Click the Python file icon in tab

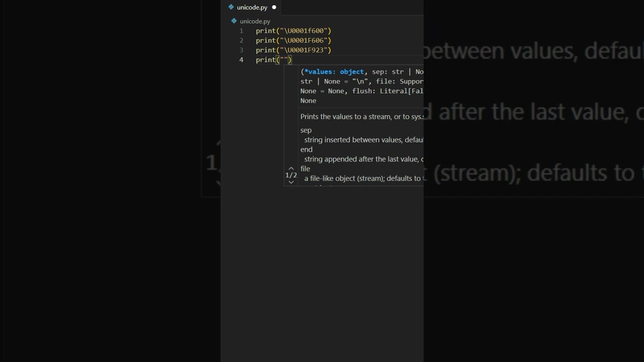[x=231, y=8]
